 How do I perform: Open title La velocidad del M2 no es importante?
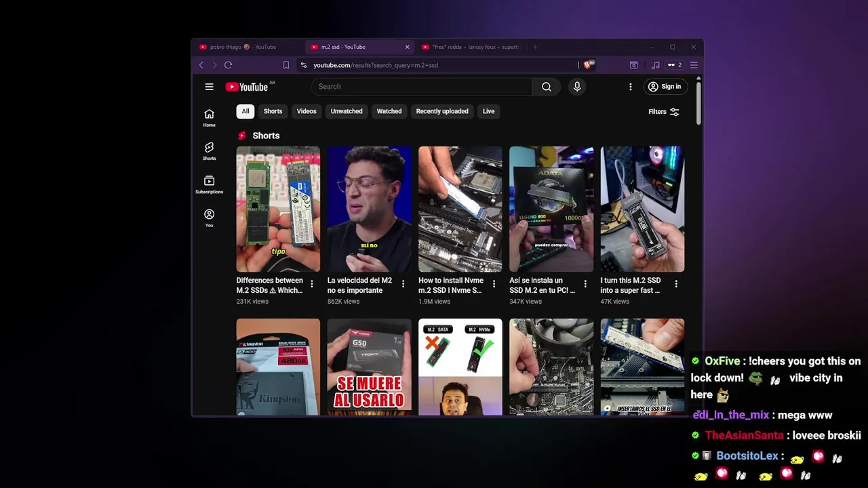point(360,285)
